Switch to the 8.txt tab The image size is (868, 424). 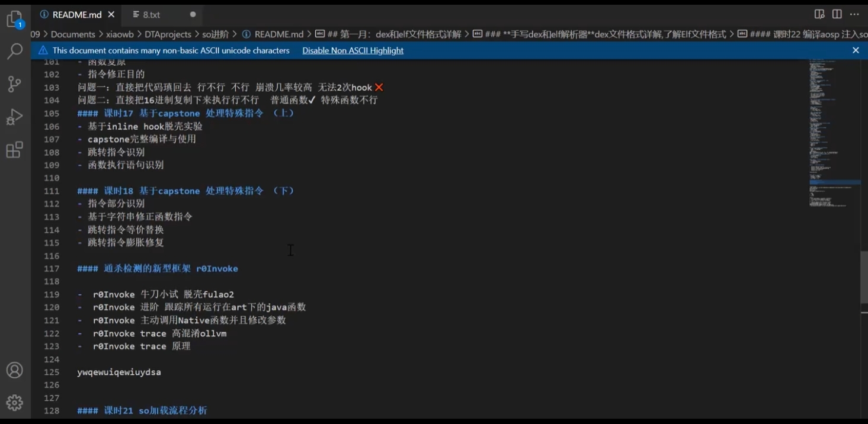tap(151, 15)
